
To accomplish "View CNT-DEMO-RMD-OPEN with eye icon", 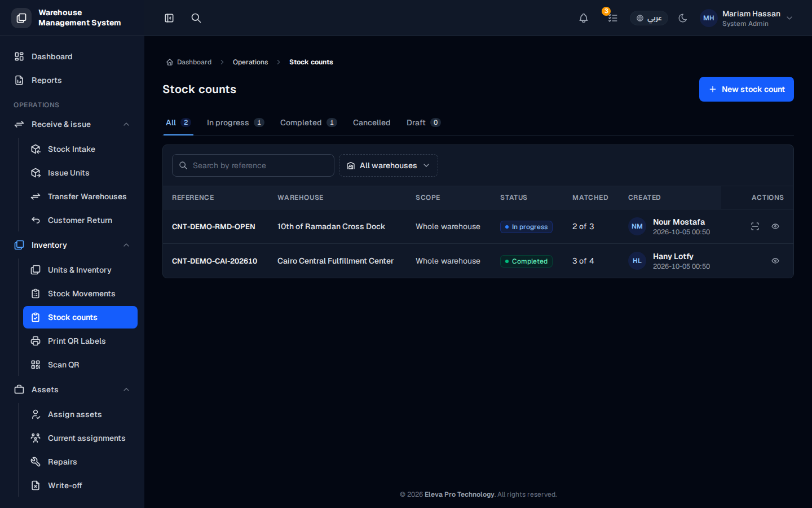I will coord(775,226).
